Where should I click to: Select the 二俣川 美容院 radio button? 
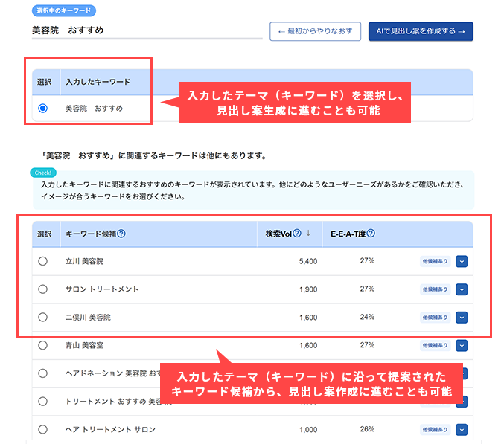(42, 317)
